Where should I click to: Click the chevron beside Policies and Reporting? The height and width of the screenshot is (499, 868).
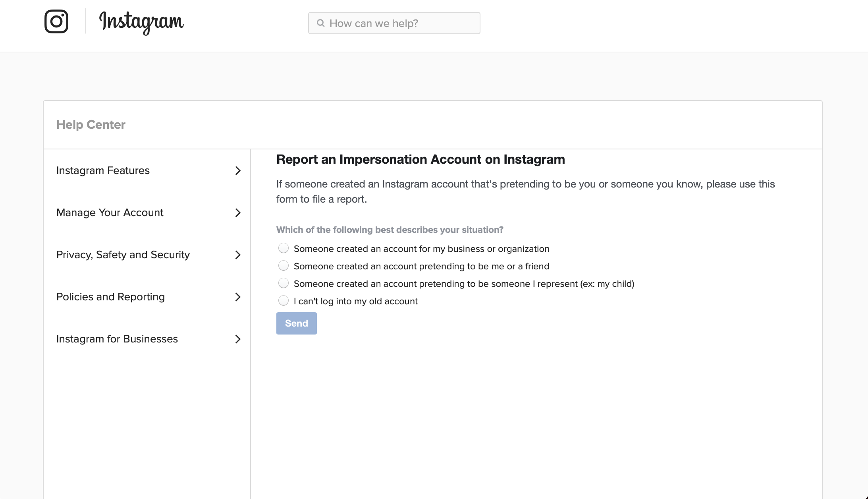click(x=238, y=297)
